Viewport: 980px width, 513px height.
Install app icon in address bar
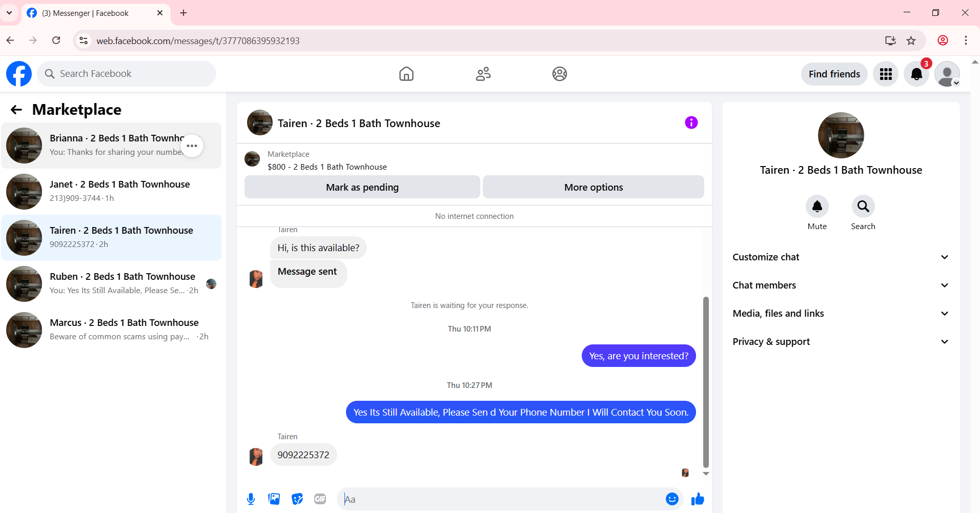pos(890,40)
